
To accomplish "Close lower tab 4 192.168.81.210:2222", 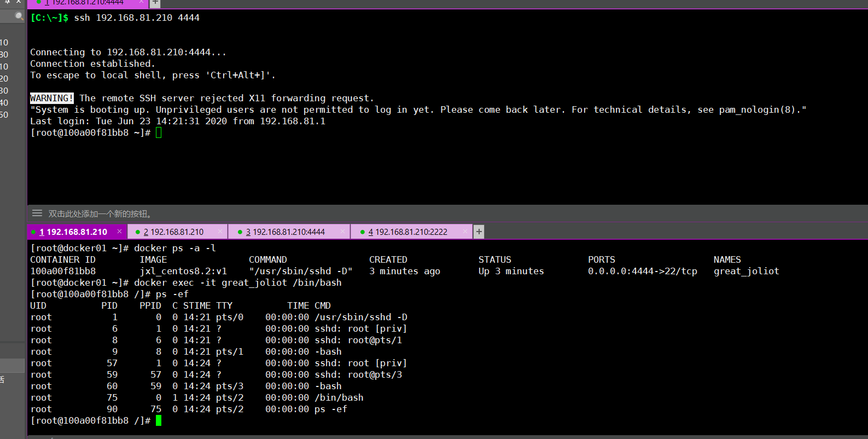I will coord(465,232).
